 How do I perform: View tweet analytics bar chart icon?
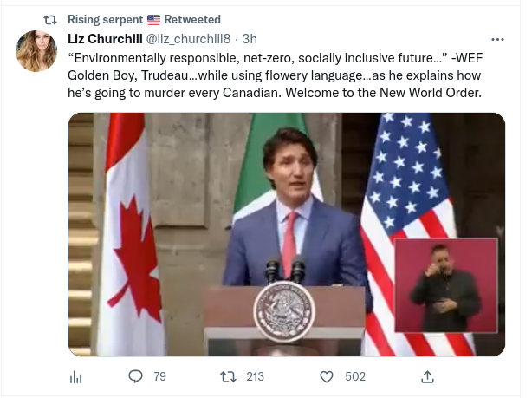(75, 376)
